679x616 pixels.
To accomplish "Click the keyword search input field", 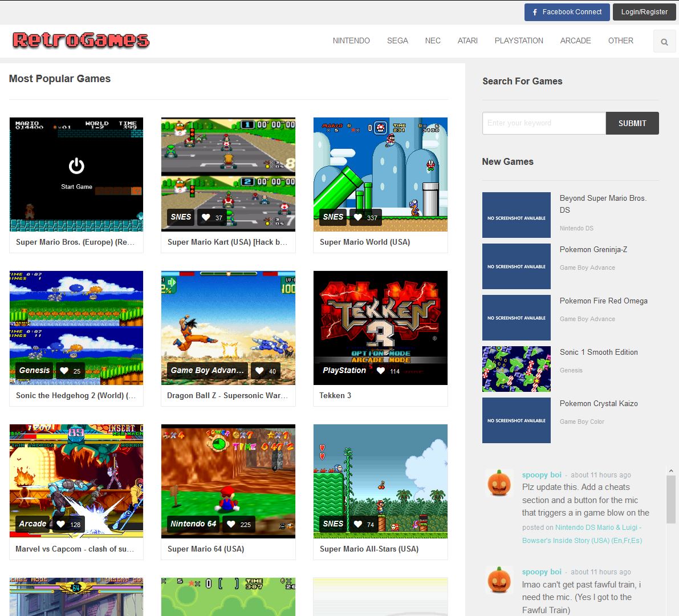I will tap(544, 123).
